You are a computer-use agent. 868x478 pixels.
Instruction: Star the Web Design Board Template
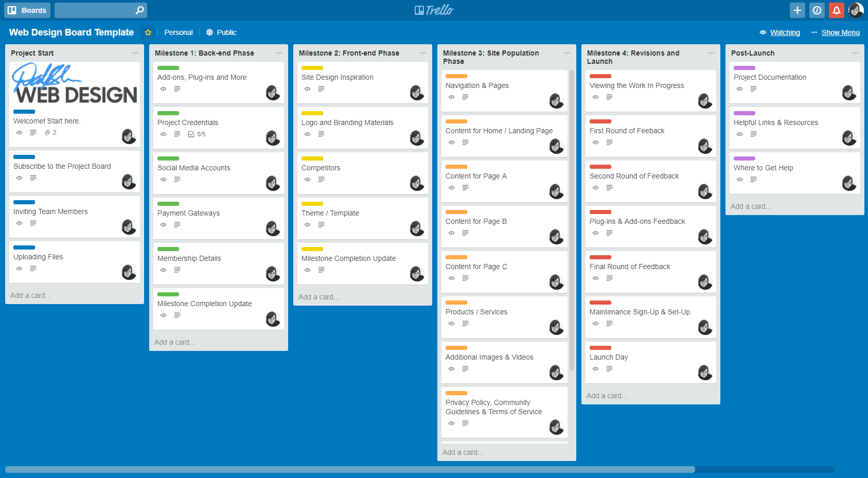click(x=148, y=32)
